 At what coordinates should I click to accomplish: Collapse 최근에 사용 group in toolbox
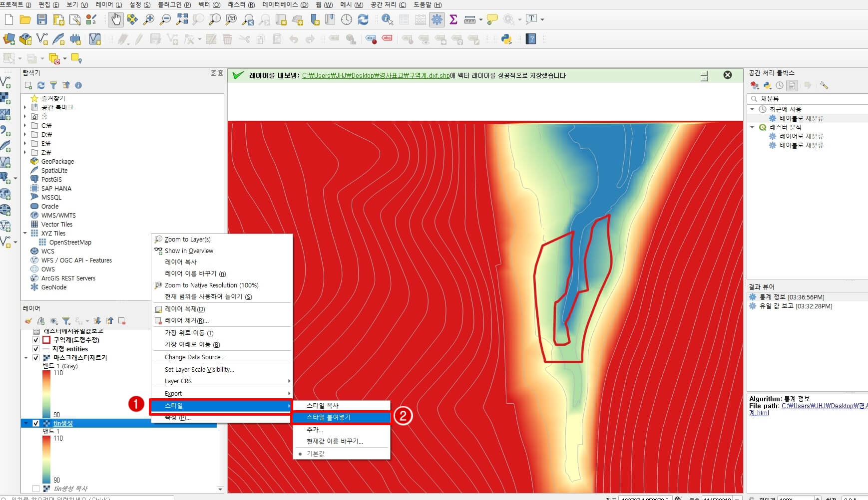[x=752, y=109]
